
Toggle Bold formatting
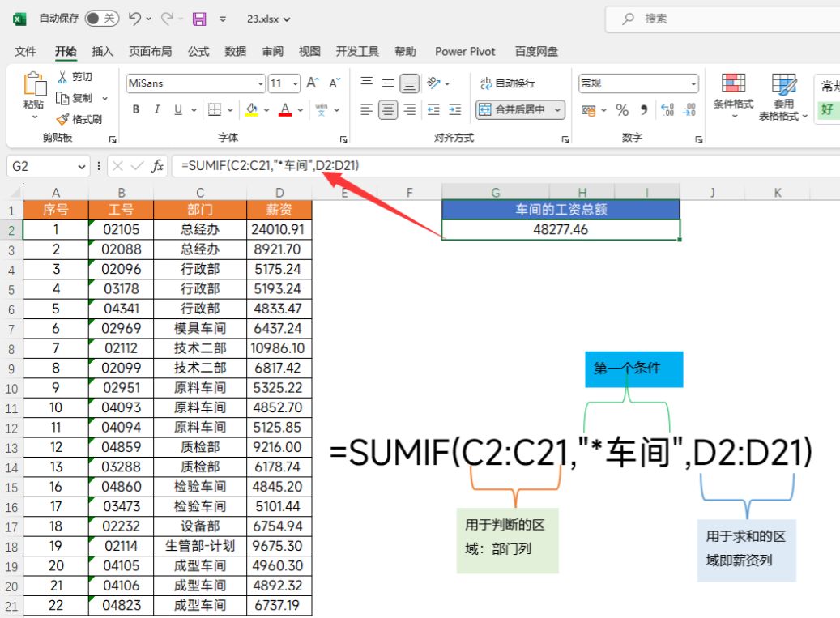tap(136, 110)
